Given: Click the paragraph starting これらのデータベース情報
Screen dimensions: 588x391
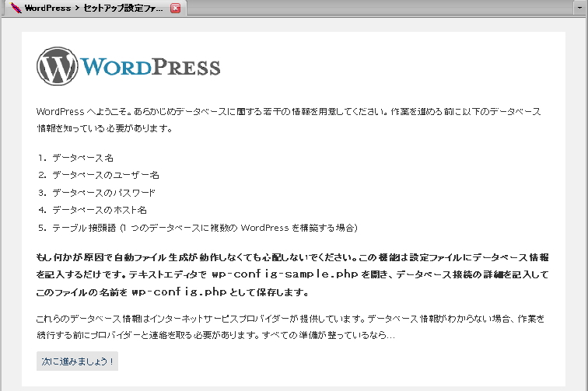Looking at the screenshot, I should coord(290,326).
